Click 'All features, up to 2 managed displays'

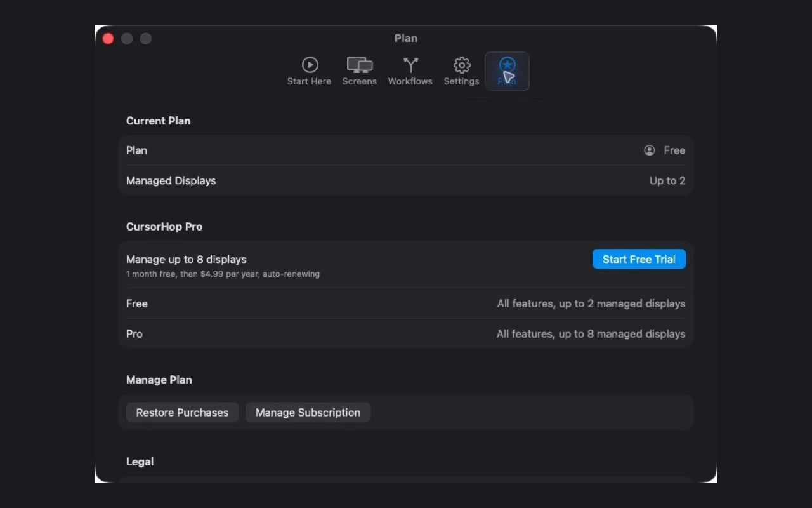pyautogui.click(x=591, y=304)
